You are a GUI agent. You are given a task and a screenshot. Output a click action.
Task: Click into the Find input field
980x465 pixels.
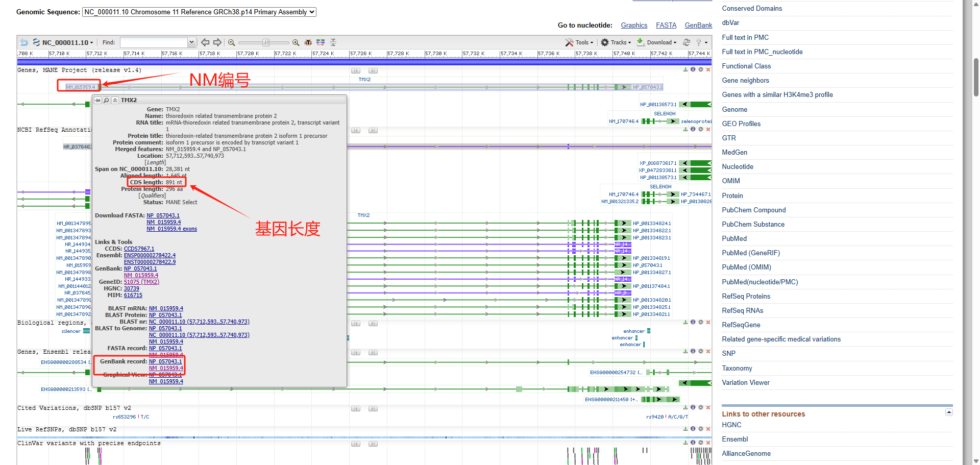[x=154, y=42]
